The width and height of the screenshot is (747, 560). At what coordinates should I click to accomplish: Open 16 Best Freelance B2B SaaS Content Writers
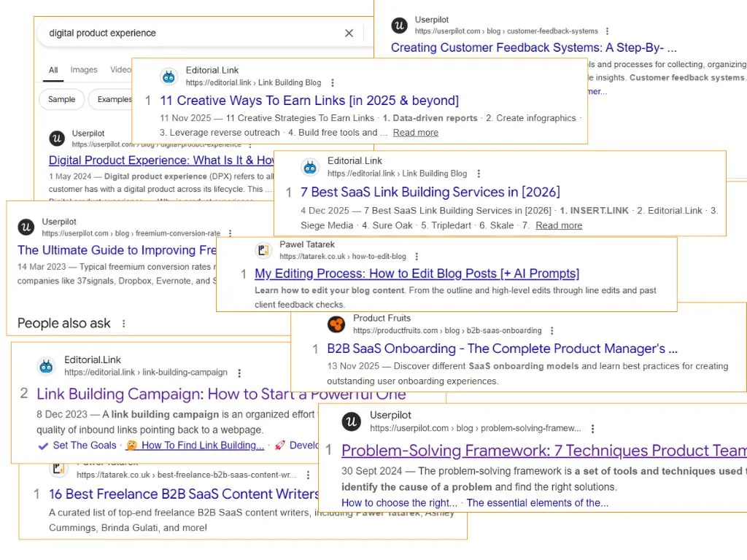point(183,494)
